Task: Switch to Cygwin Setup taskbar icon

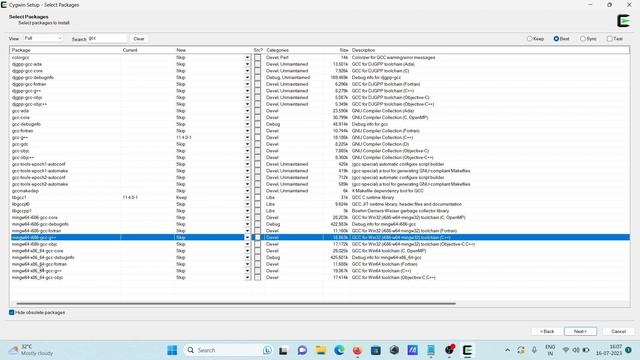Action: click(467, 350)
